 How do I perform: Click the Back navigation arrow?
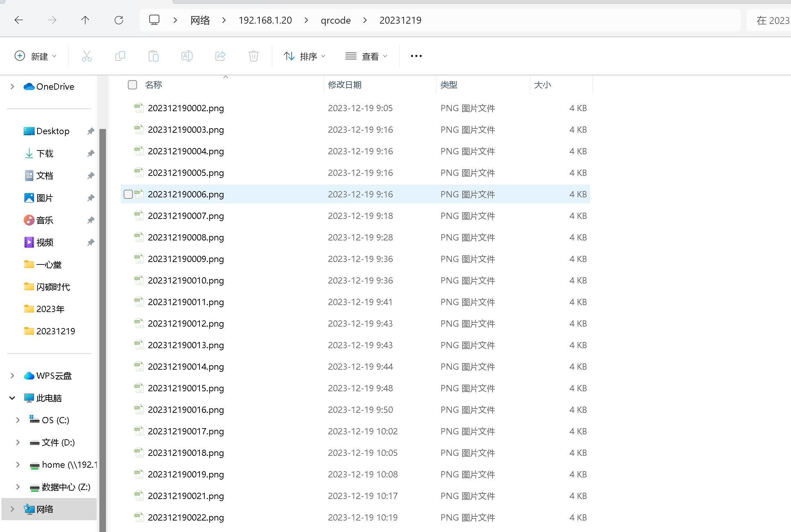click(19, 20)
